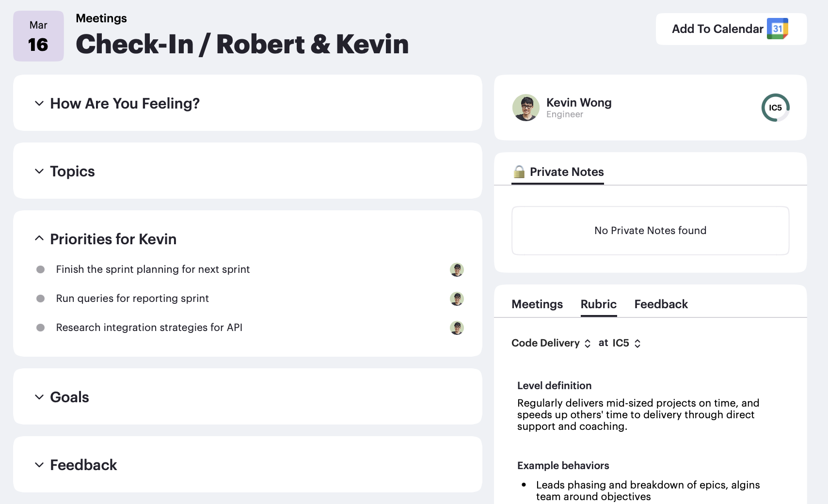This screenshot has width=828, height=504.
Task: Expand the Goals section
Action: [x=39, y=397]
